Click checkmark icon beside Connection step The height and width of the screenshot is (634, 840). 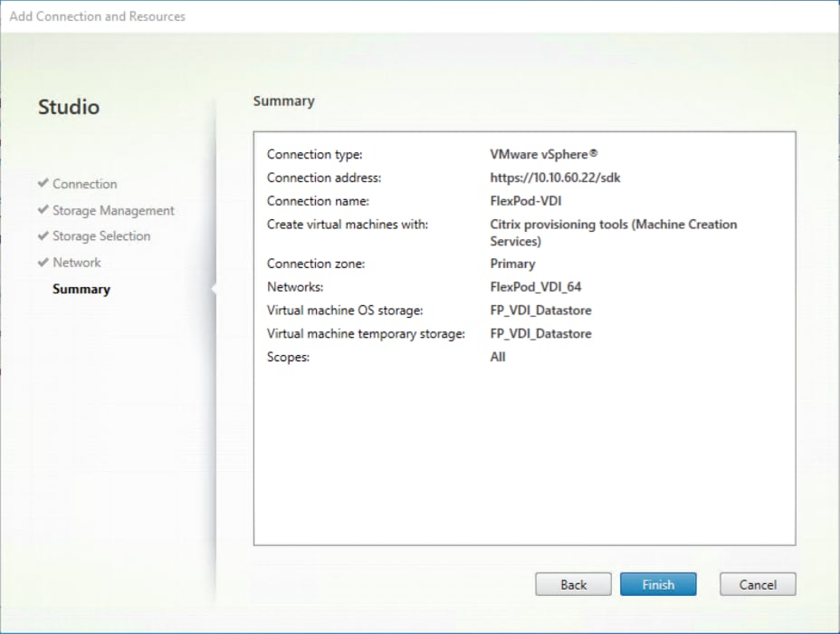pos(43,183)
